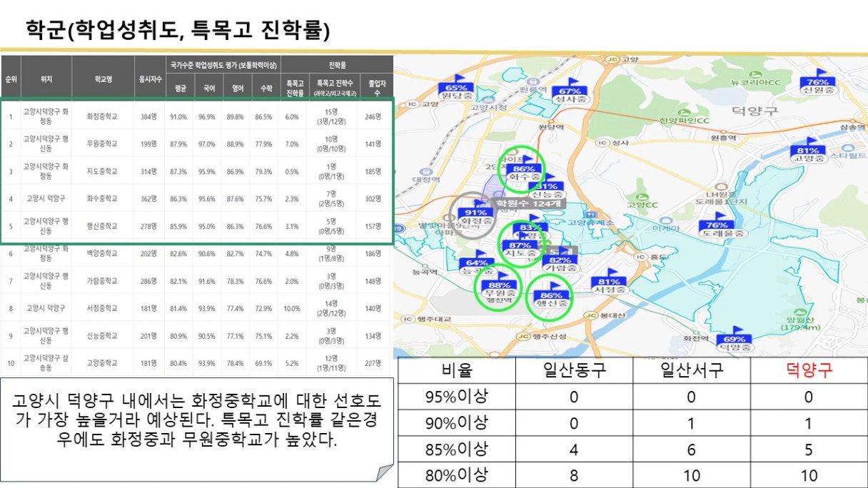This screenshot has width=868, height=488.
Task: Open the 고양중 81% map marker
Action: pos(808,151)
